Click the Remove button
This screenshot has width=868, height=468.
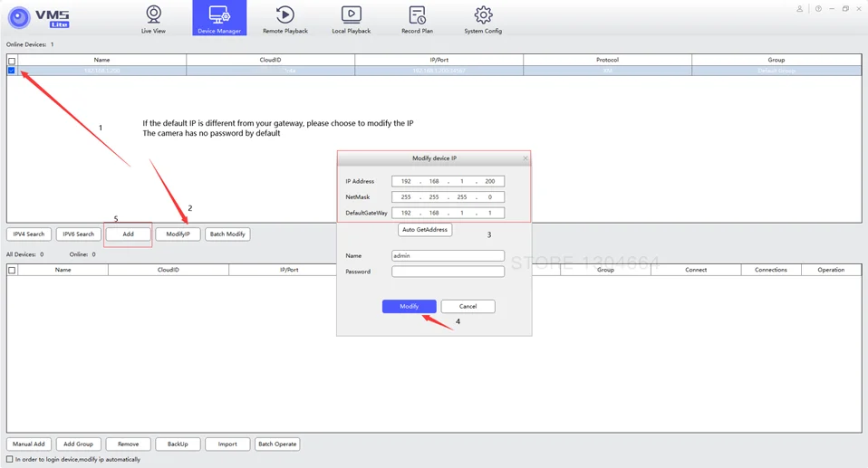pyautogui.click(x=128, y=444)
